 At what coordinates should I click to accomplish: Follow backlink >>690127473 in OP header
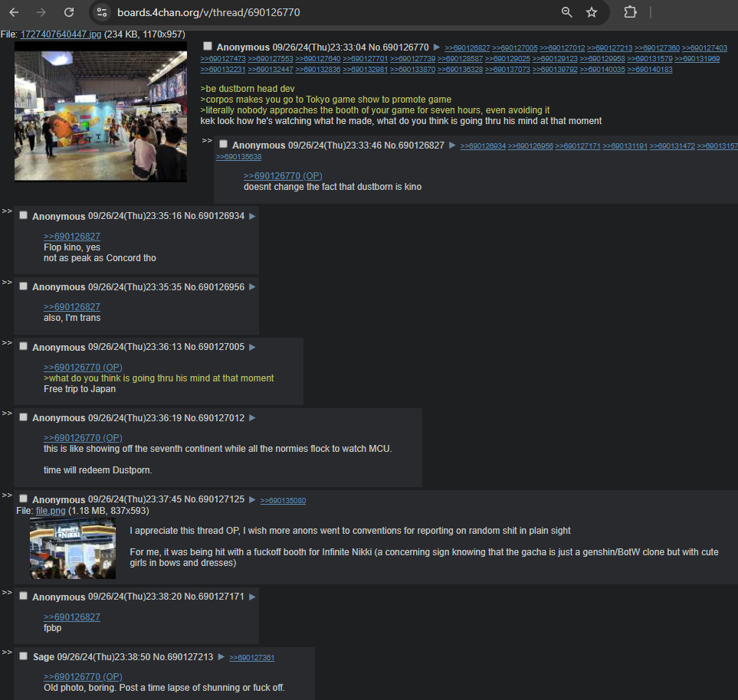pyautogui.click(x=223, y=59)
